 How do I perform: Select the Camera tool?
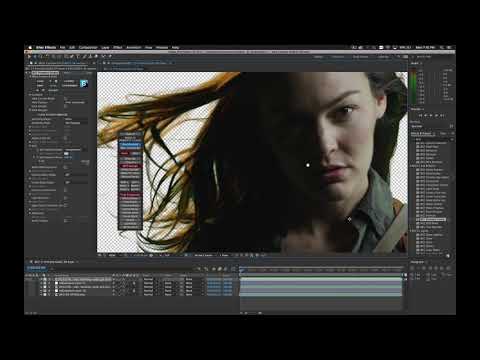[x=53, y=57]
